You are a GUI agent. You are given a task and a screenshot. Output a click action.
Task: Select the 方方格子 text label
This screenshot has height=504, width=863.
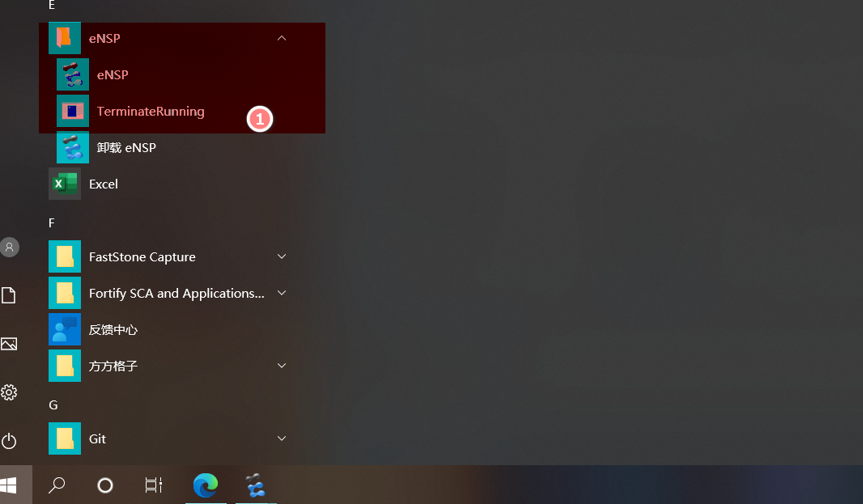coord(113,366)
